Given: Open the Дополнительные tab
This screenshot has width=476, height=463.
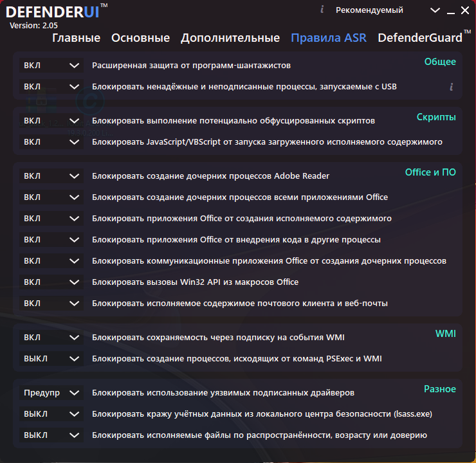Looking at the screenshot, I should click(230, 38).
